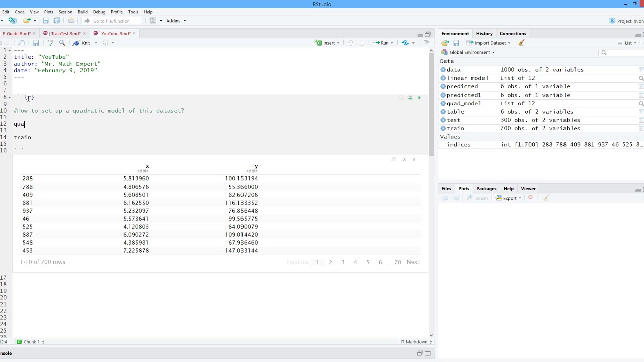Run all chunks above icon
Image resolution: width=644 pixels, height=362 pixels.
[410, 97]
